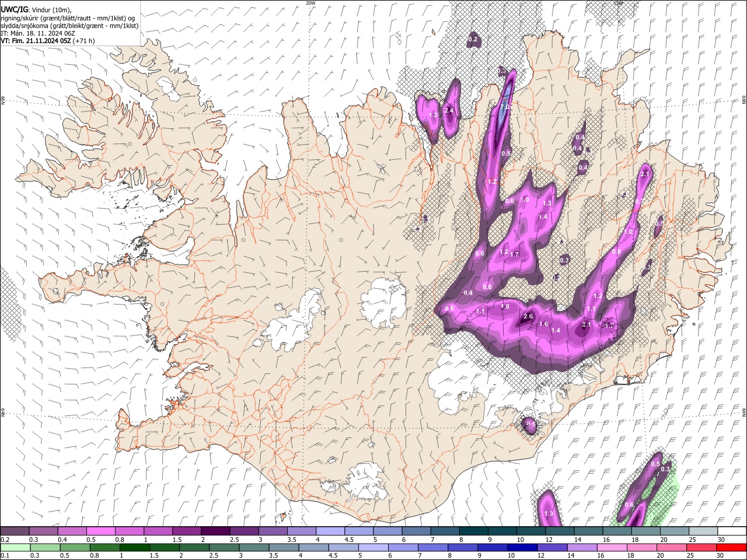This screenshot has height=560, width=747.
Task: Select the bright red swatch after 30
Action: (x=732, y=547)
